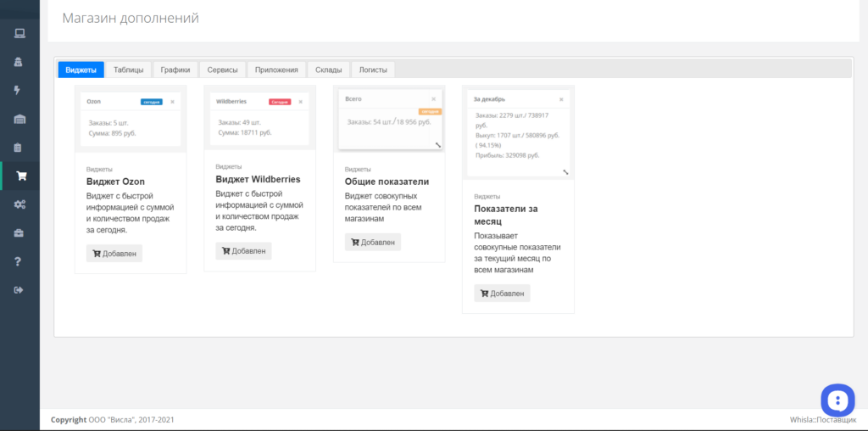
Task: Click Добавлен under Показатели за месяц
Action: pos(502,294)
